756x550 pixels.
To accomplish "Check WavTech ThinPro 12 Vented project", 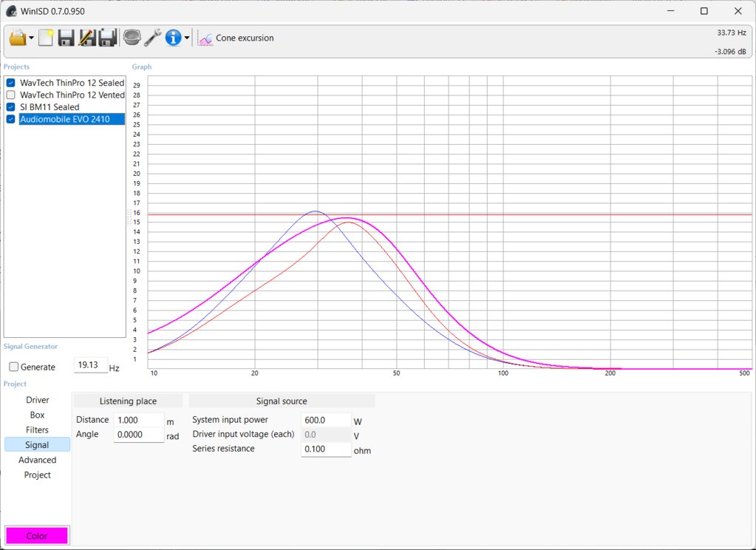I will coord(10,95).
